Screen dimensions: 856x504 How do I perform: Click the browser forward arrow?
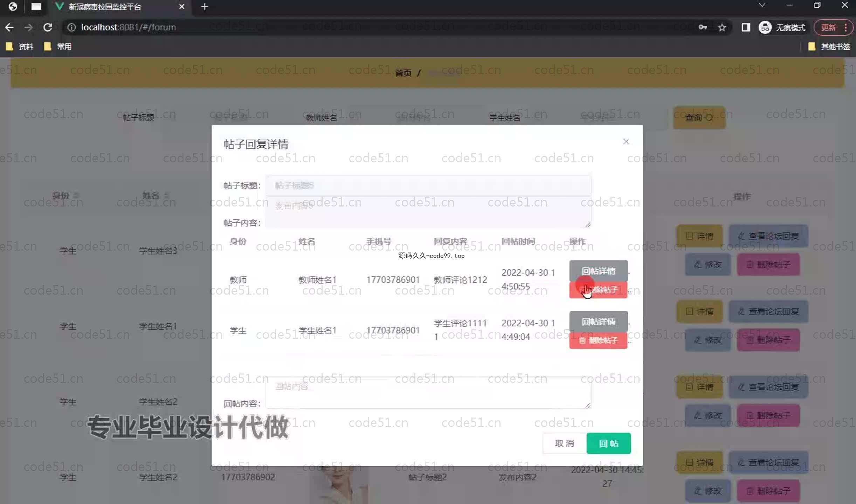[28, 27]
